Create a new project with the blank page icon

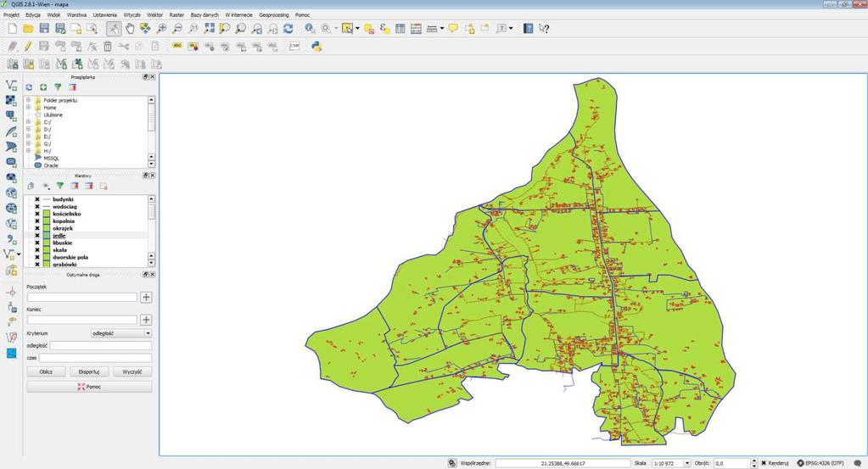tap(13, 28)
